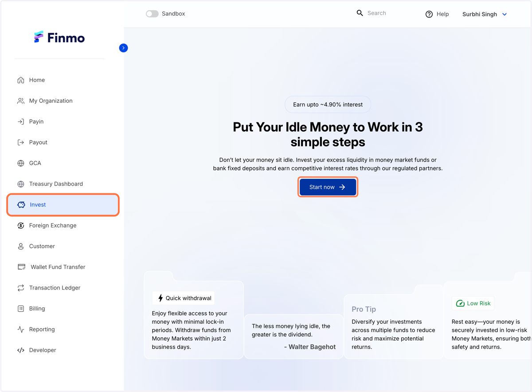
Task: Toggle the Sandbox switch
Action: click(x=152, y=14)
